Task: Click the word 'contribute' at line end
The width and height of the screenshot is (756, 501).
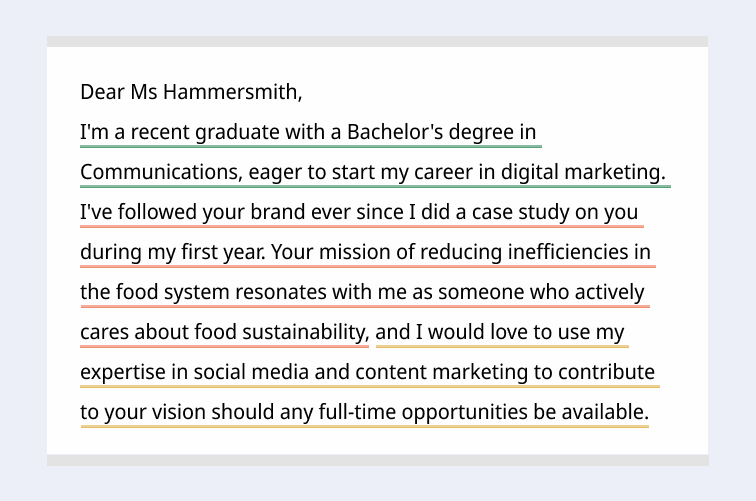Action: [x=607, y=372]
